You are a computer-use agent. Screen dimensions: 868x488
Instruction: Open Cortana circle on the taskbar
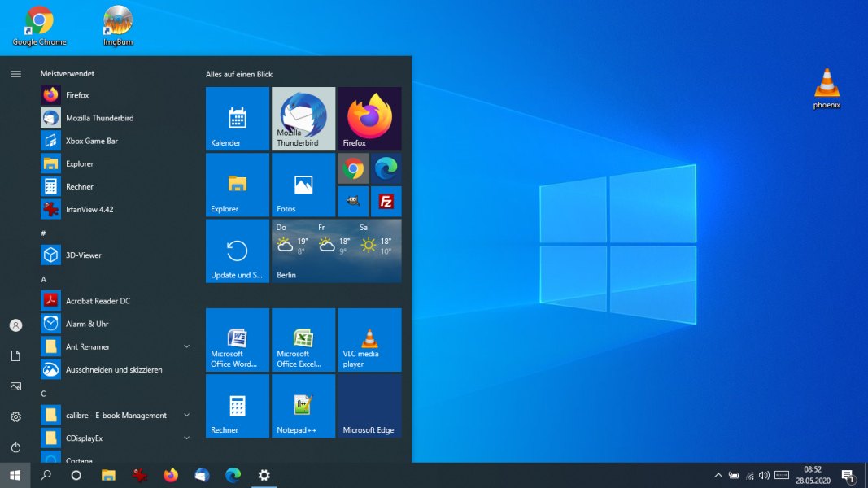pyautogui.click(x=76, y=475)
